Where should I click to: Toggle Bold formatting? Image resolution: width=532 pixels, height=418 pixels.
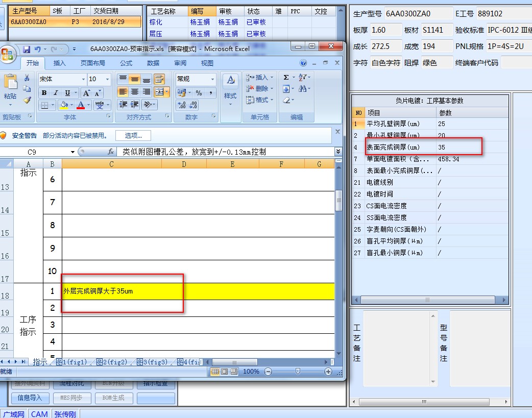click(x=44, y=93)
